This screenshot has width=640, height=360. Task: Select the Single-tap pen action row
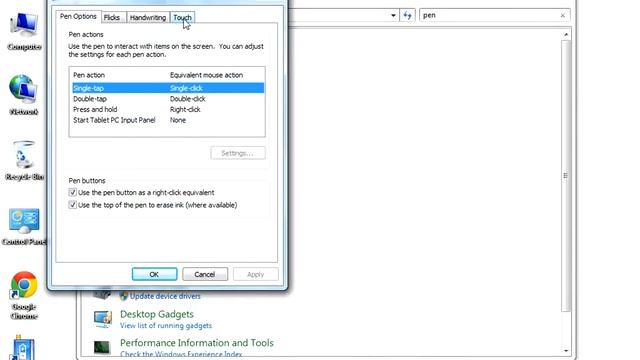tap(168, 88)
